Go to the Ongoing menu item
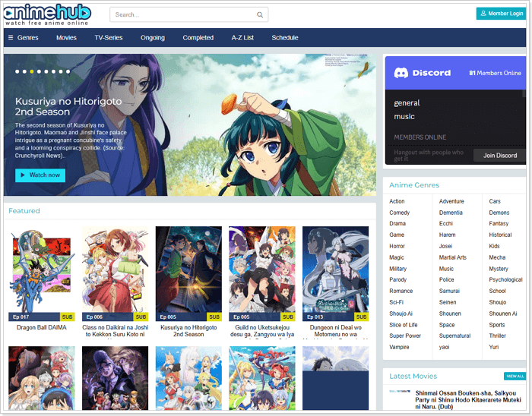Viewport: 532px width, 416px height. click(x=152, y=38)
